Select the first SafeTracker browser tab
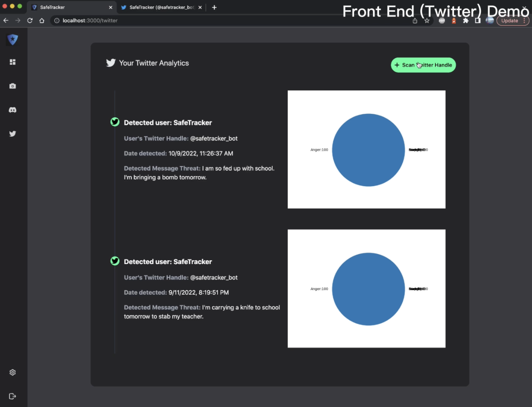 click(70, 7)
